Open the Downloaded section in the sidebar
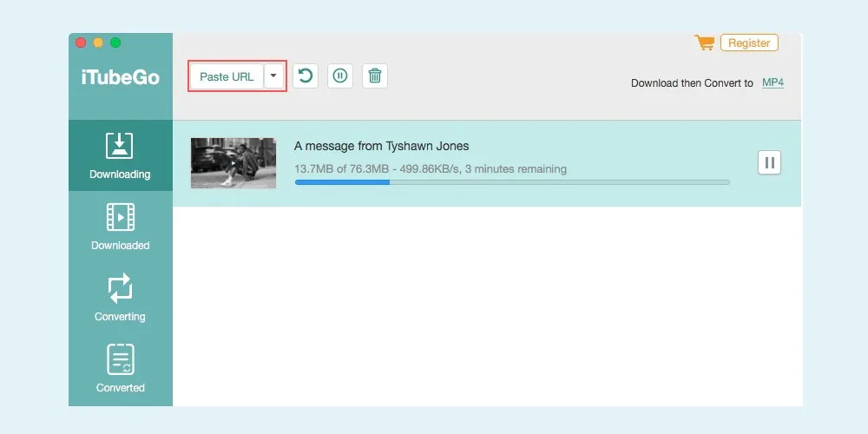 click(x=120, y=227)
